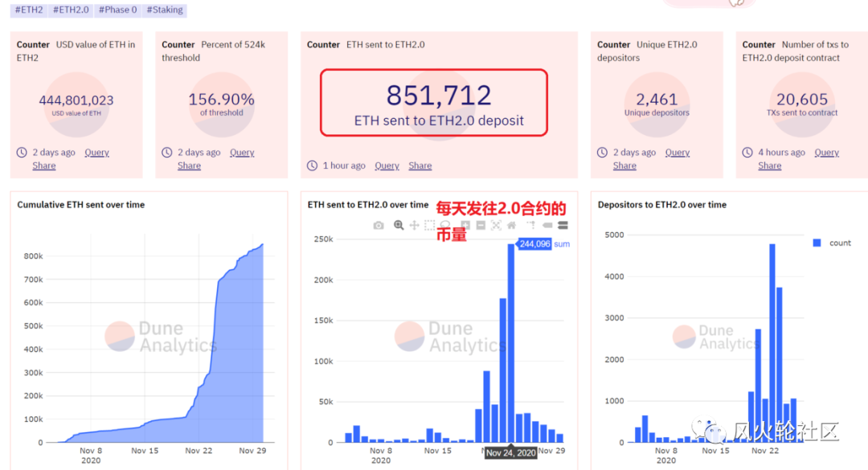Toggle compare data on hover mode

(562, 226)
